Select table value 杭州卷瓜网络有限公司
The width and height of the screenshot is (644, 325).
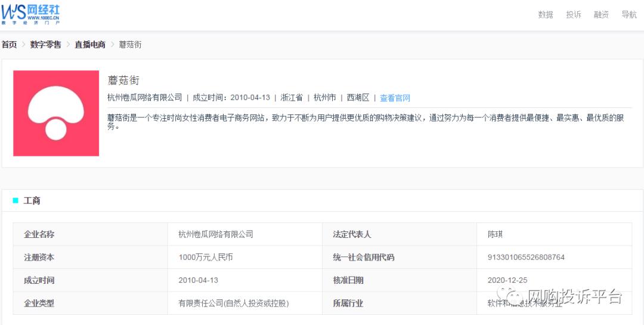216,234
